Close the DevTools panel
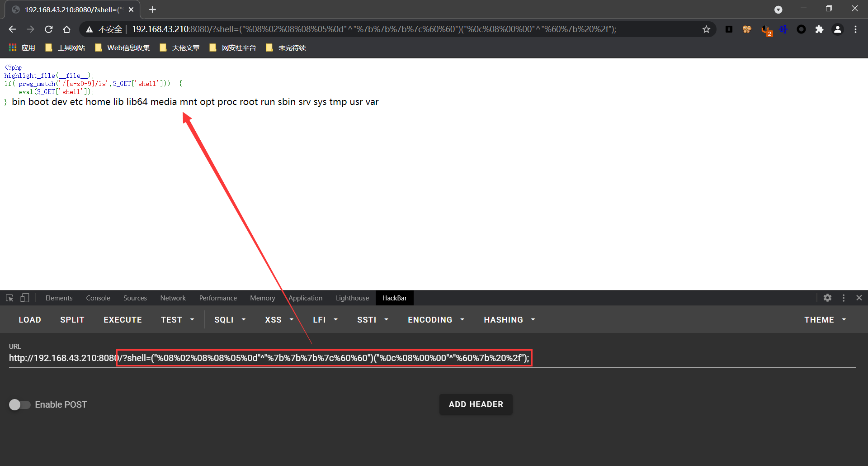Screen dimensions: 868x466 [x=859, y=298]
